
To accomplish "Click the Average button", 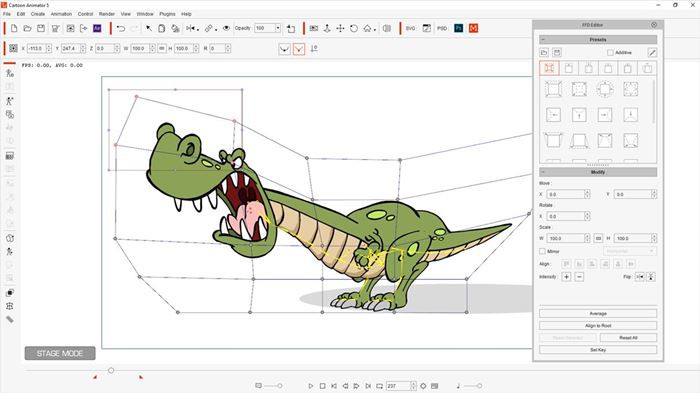I will tap(598, 314).
